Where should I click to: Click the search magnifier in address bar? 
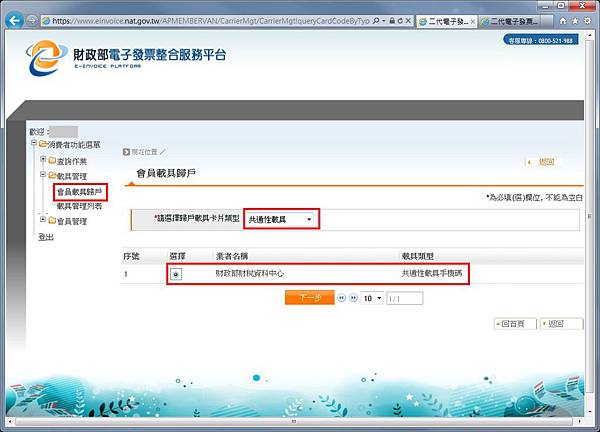click(x=377, y=21)
